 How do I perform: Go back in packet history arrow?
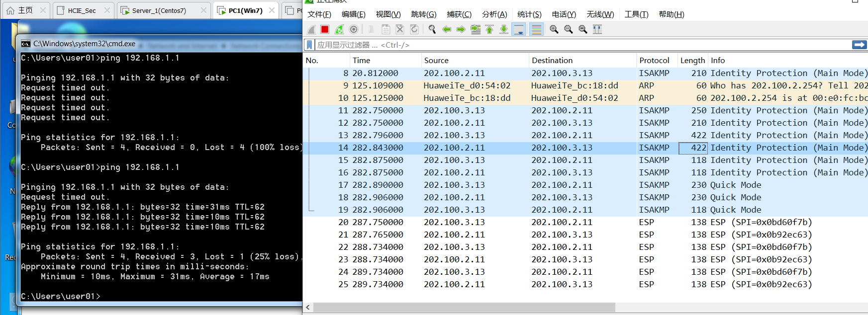(447, 29)
